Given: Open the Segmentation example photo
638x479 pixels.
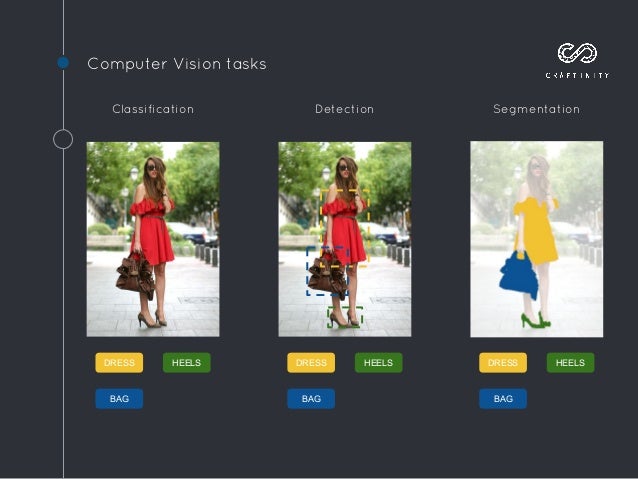Looking at the screenshot, I should click(537, 239).
